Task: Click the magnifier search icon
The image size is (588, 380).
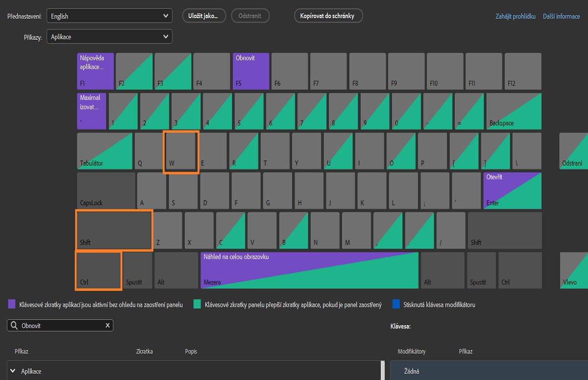Action: (x=14, y=326)
